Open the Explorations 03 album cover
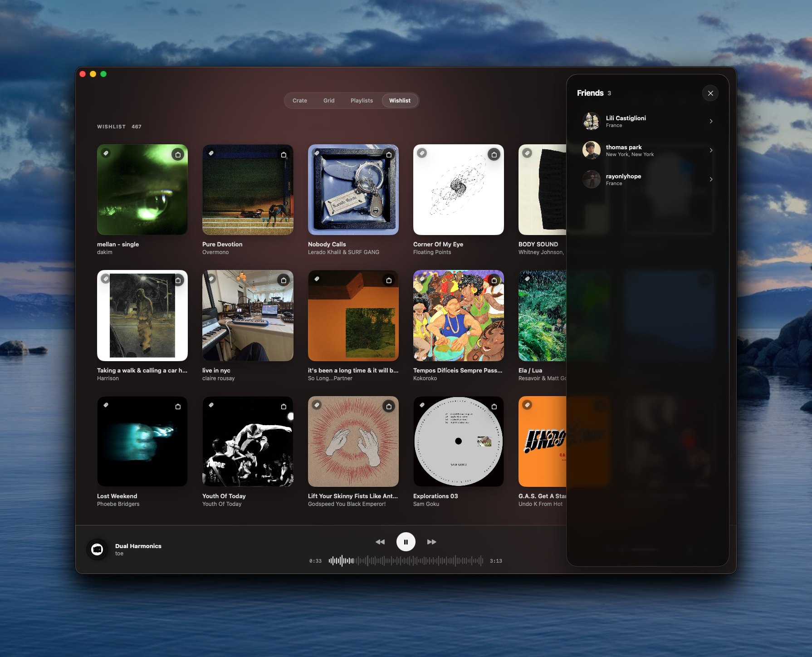Screen dimensions: 812x657 point(459,441)
